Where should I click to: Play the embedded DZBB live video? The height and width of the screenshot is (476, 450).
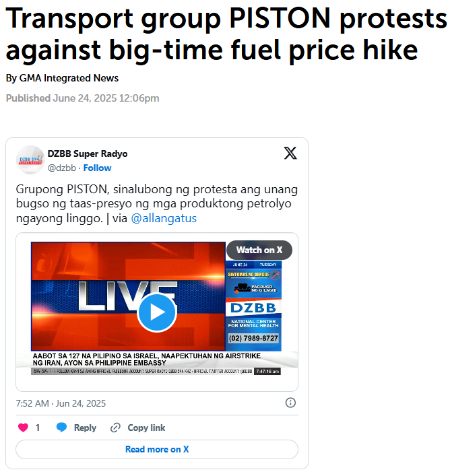tap(157, 312)
